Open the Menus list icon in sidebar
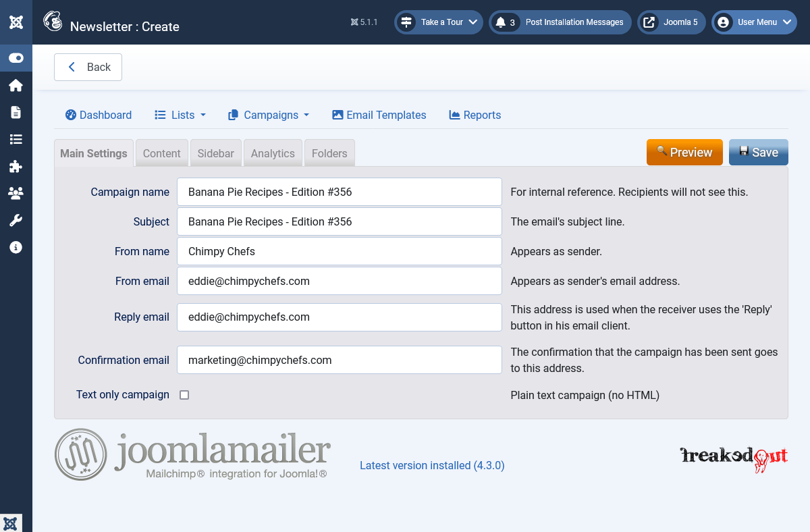 tap(16, 139)
